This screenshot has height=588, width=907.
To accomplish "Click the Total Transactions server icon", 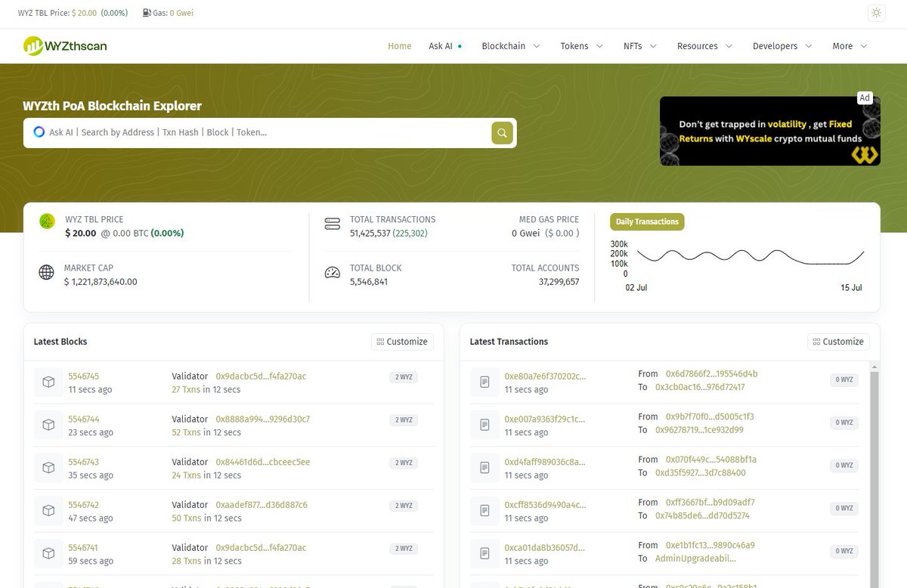I will 332,224.
